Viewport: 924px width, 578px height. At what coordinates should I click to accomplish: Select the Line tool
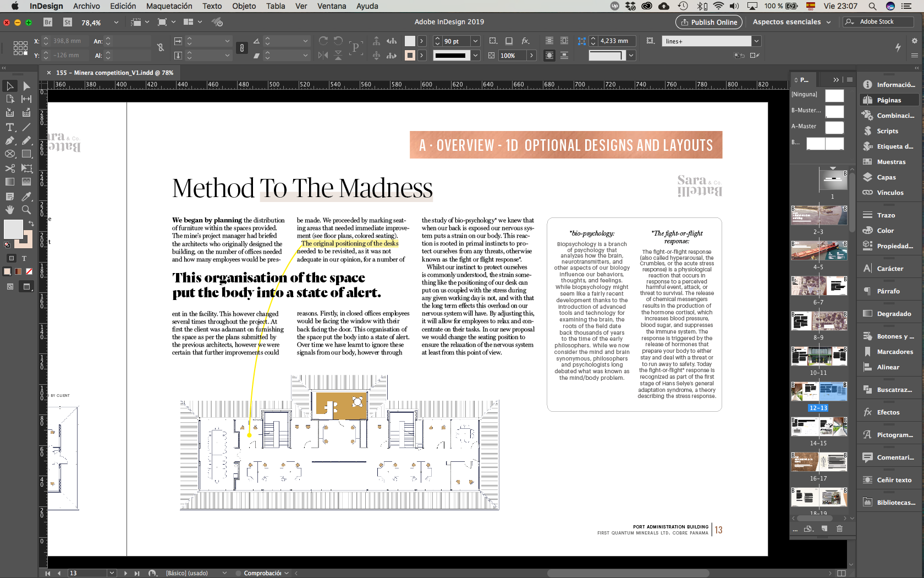[26, 127]
